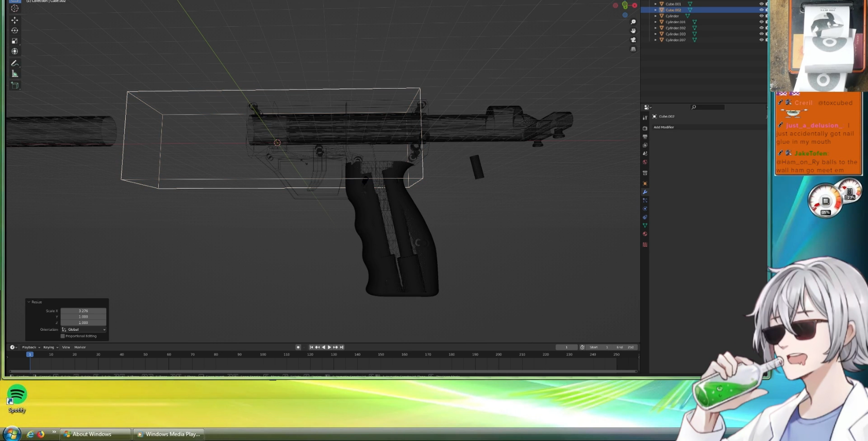Toggle visibility eye for Cylinder.001

click(761, 22)
